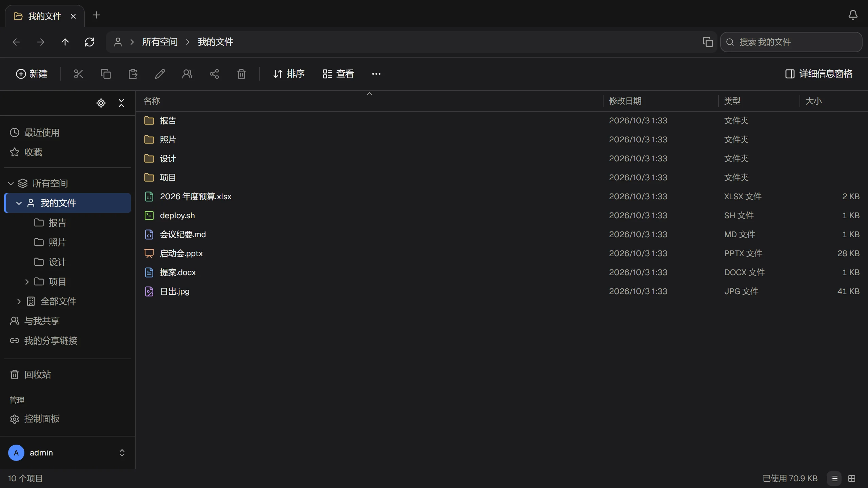Switch to list view in status bar
Viewport: 868px width, 488px height.
point(834,479)
